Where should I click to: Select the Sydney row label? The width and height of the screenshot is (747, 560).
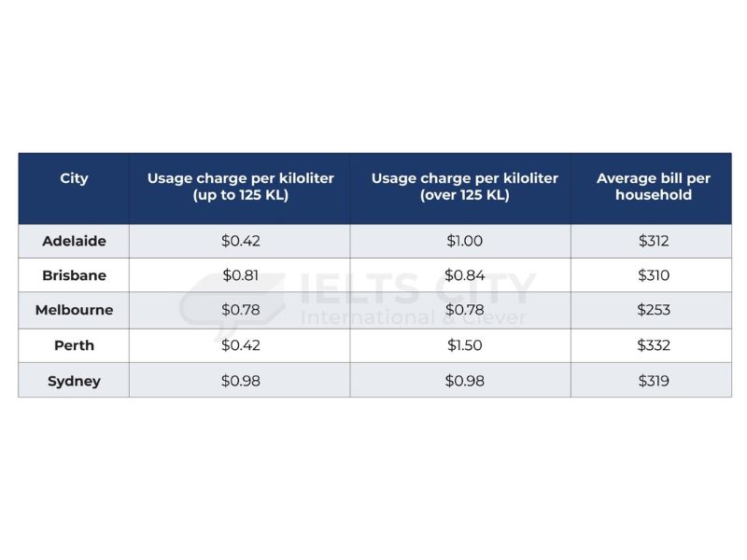tap(74, 381)
